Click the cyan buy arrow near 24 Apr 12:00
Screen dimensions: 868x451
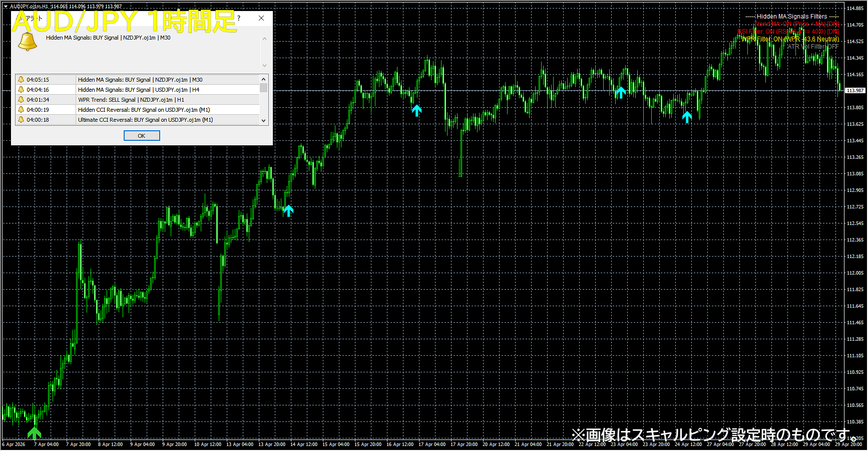pyautogui.click(x=687, y=117)
